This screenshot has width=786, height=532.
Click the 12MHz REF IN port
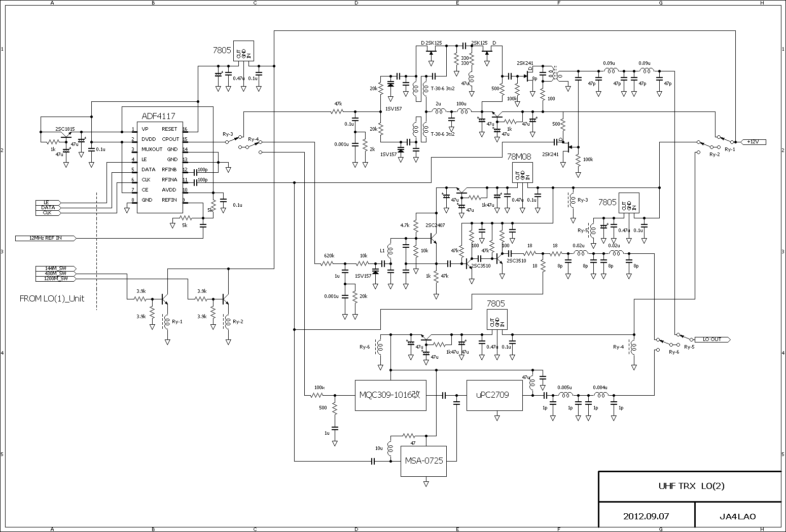click(46, 238)
